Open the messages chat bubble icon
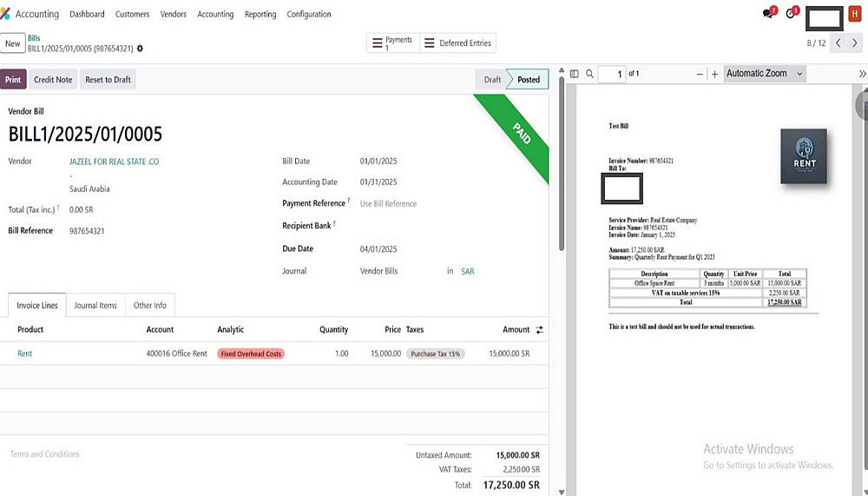 point(768,13)
